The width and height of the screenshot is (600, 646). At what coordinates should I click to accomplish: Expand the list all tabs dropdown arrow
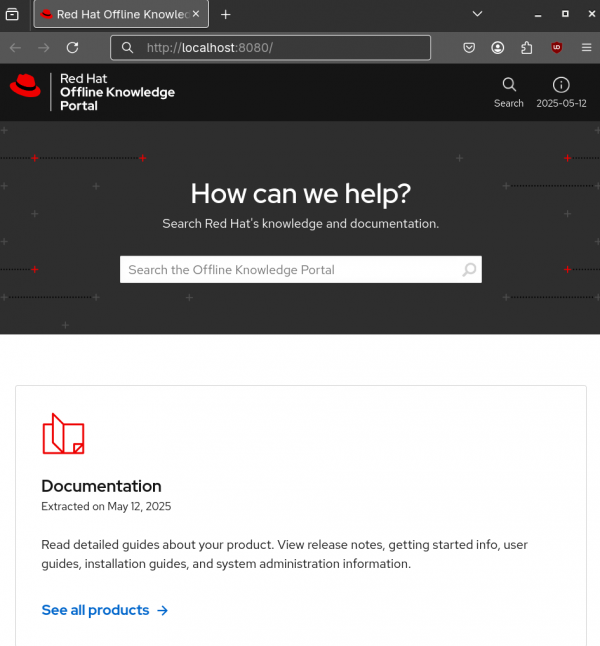point(477,15)
